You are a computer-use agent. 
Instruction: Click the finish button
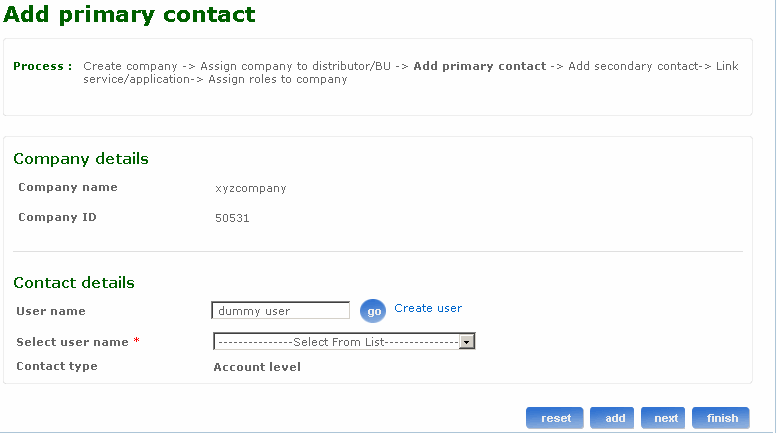721,418
